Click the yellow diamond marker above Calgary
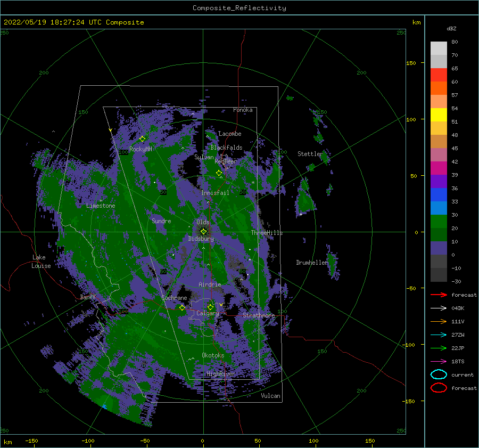Viewport: 479px width, 448px height. point(210,307)
